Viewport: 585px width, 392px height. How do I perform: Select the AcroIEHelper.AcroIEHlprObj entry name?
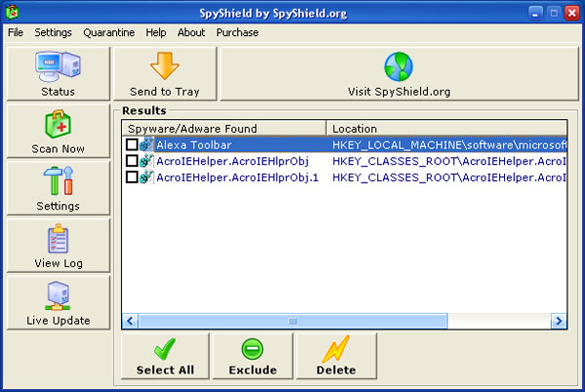click(x=232, y=162)
